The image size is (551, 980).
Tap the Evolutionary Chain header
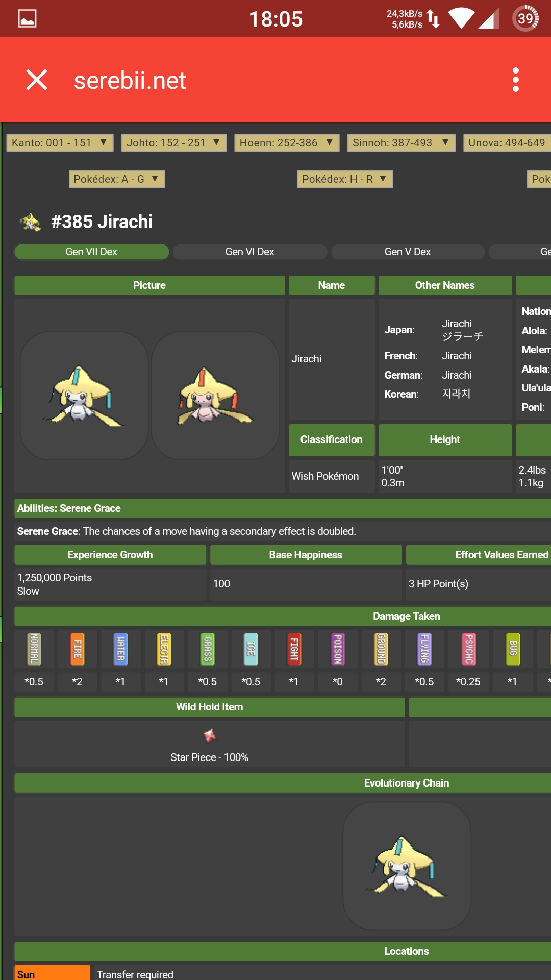406,783
